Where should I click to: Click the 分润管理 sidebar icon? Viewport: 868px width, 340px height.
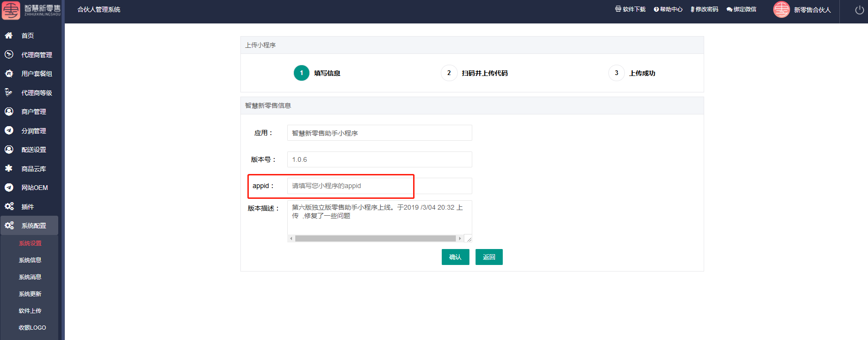[x=8, y=130]
